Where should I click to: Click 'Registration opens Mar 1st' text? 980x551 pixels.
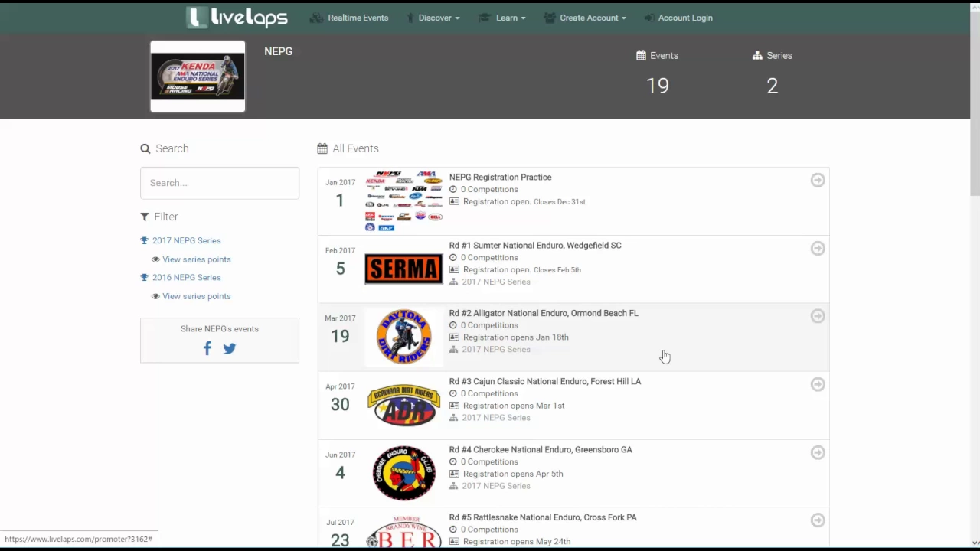[x=514, y=406]
